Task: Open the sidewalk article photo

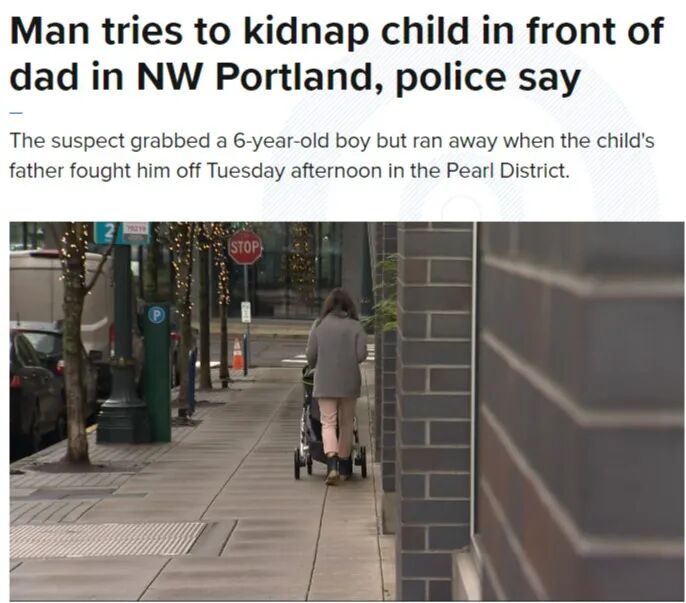Action: pos(347,411)
